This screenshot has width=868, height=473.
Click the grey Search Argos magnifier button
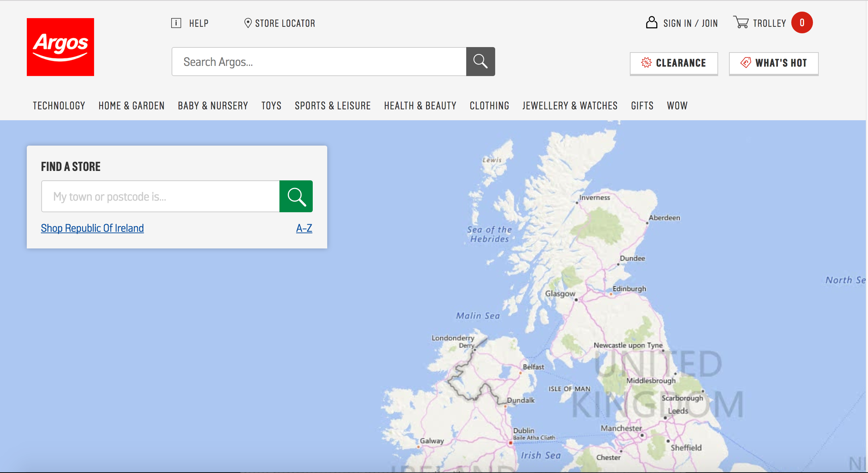(480, 62)
